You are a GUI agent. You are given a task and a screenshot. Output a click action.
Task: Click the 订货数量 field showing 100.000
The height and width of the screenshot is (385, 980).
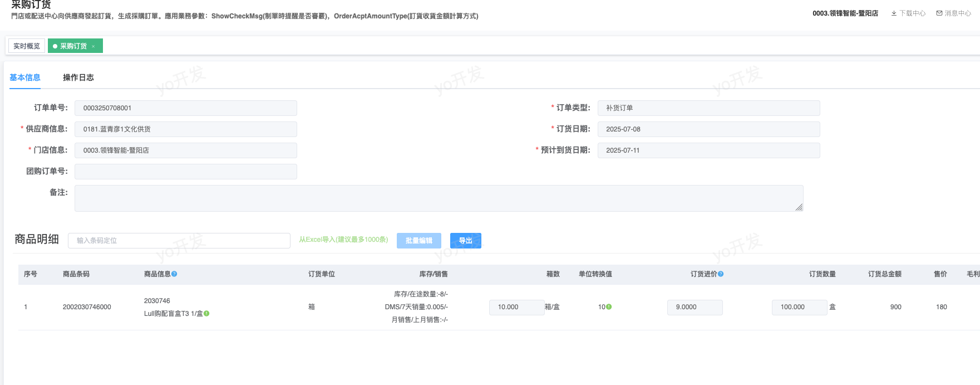coord(799,307)
